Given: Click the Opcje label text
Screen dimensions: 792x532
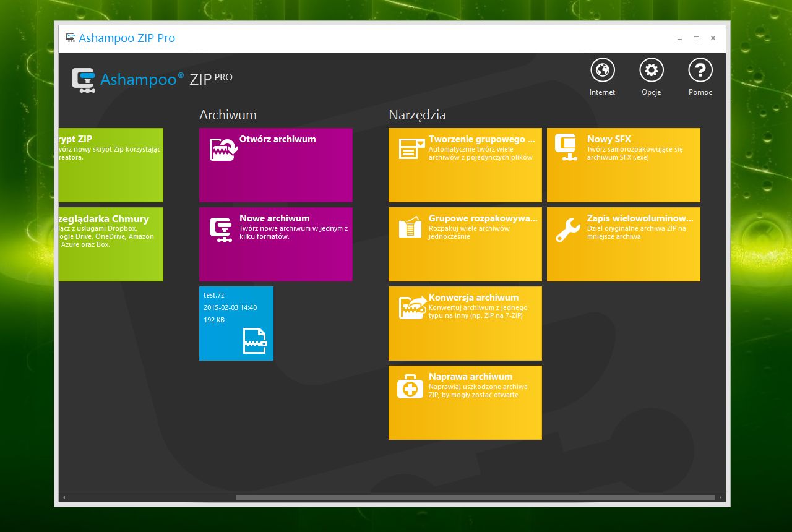Looking at the screenshot, I should (x=651, y=92).
